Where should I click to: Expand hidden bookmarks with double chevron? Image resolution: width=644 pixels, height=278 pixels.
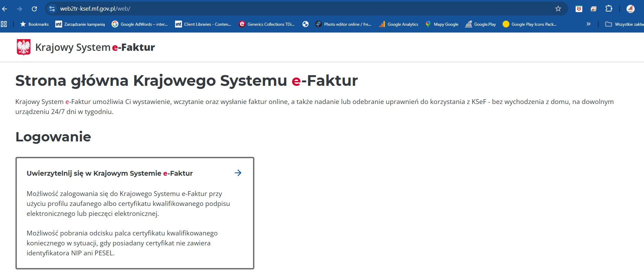tap(588, 24)
